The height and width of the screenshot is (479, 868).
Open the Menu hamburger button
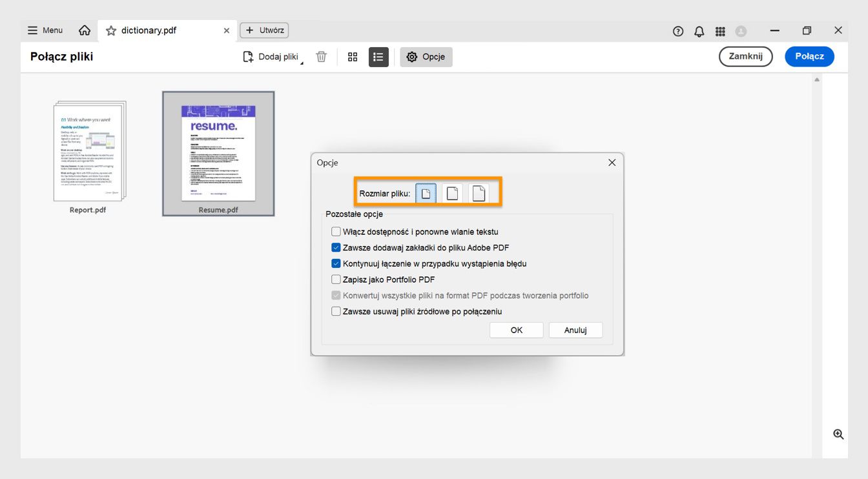(45, 30)
